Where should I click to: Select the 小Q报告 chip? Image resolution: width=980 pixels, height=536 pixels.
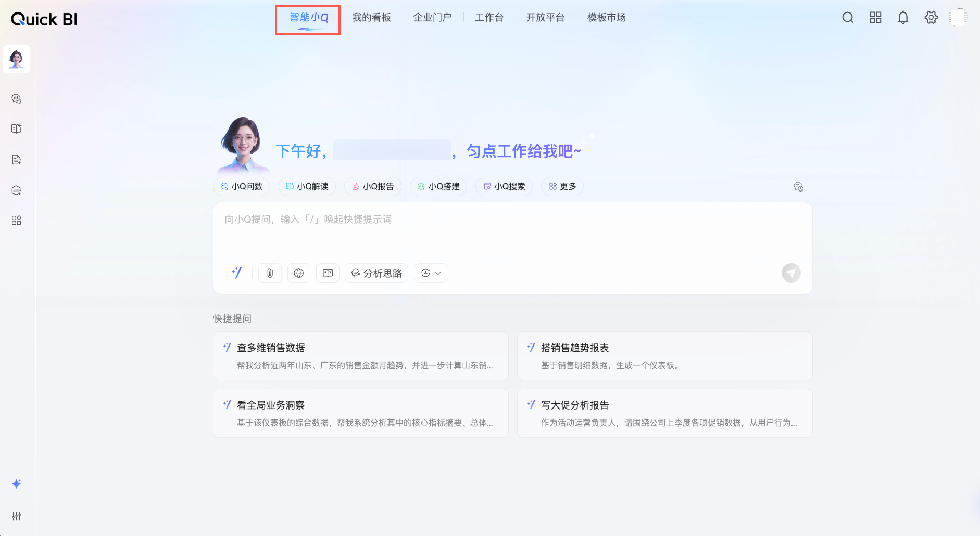373,186
